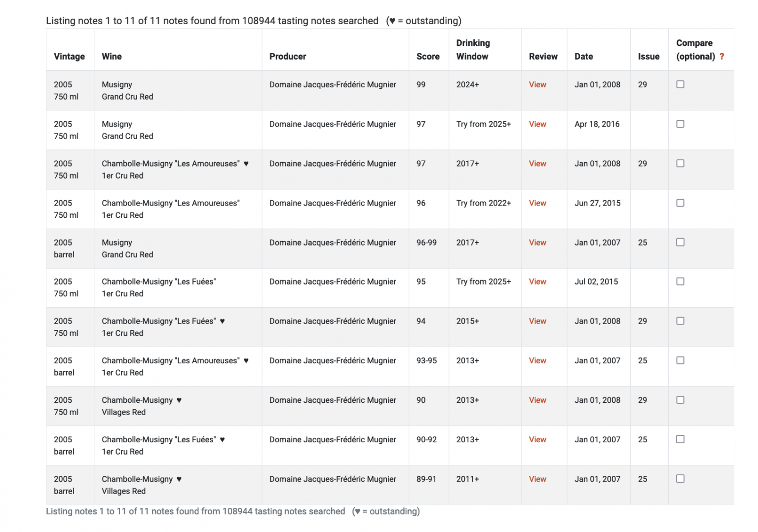Click the Drinking Window column header
758x532 pixels.
point(473,50)
